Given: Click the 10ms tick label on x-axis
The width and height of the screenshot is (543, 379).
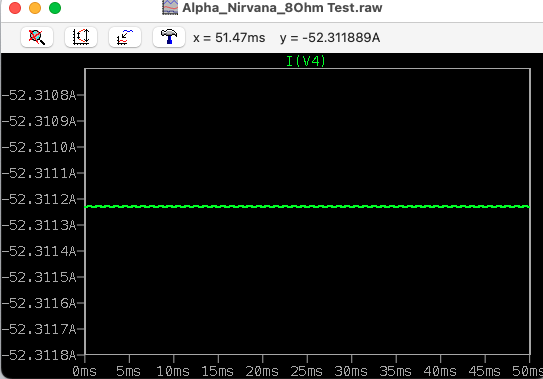Looking at the screenshot, I should [x=173, y=371].
